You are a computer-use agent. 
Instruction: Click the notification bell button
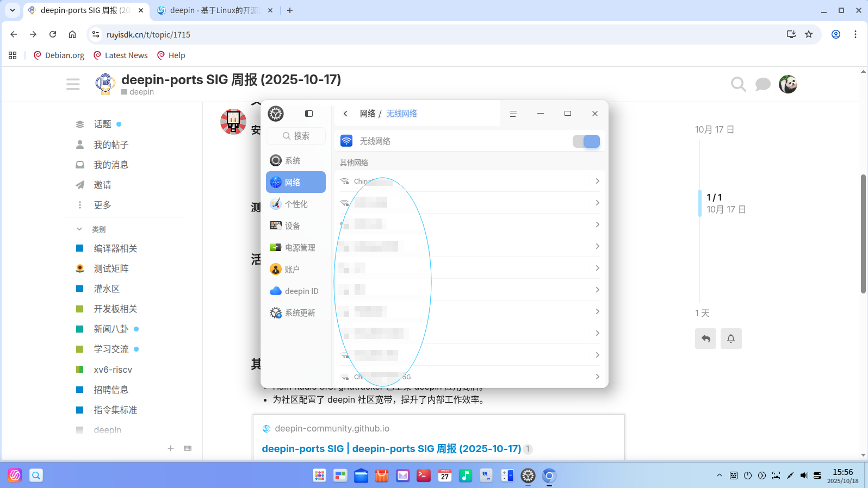point(731,339)
